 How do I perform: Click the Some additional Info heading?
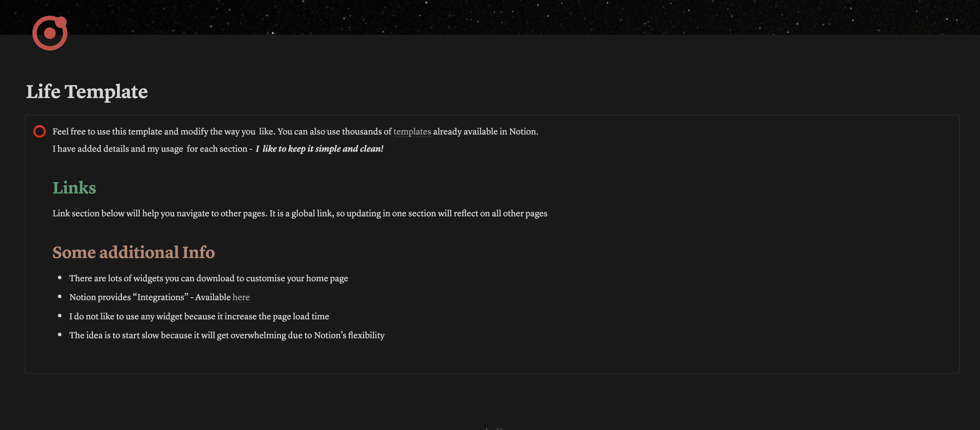pos(134,252)
